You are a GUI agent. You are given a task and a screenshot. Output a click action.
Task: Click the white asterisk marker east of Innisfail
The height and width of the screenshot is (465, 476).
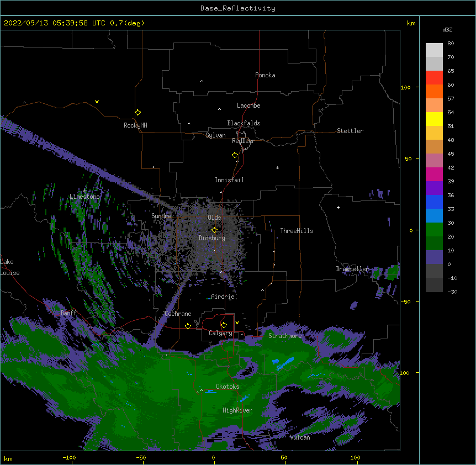[277, 167]
